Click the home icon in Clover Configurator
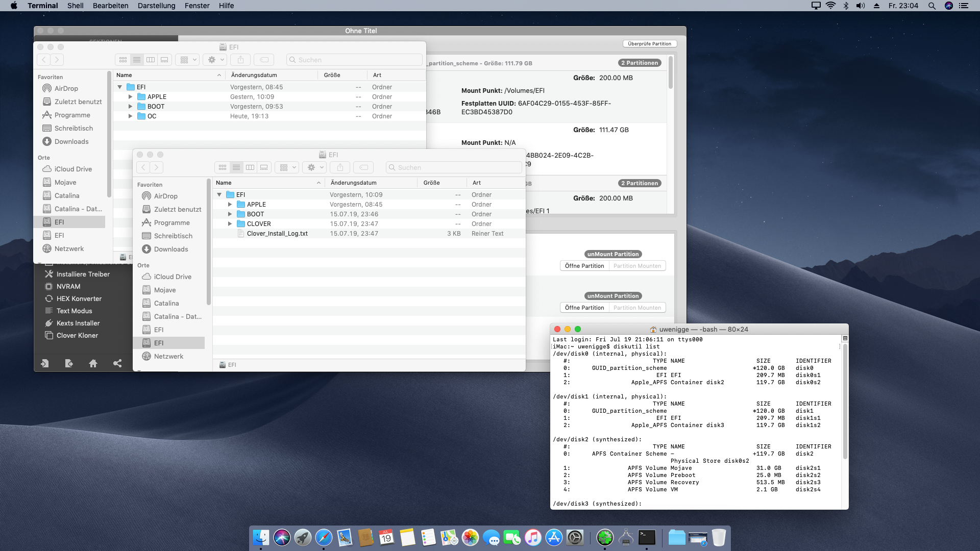 point(93,363)
